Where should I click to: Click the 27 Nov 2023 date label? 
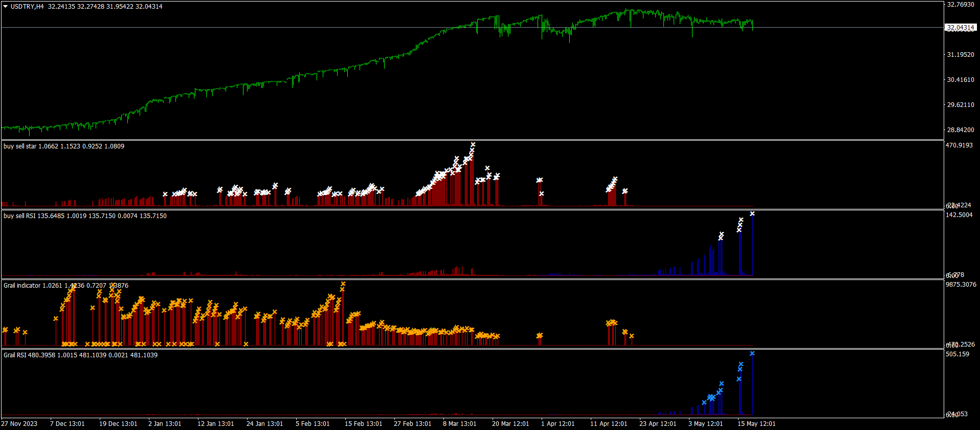19,424
